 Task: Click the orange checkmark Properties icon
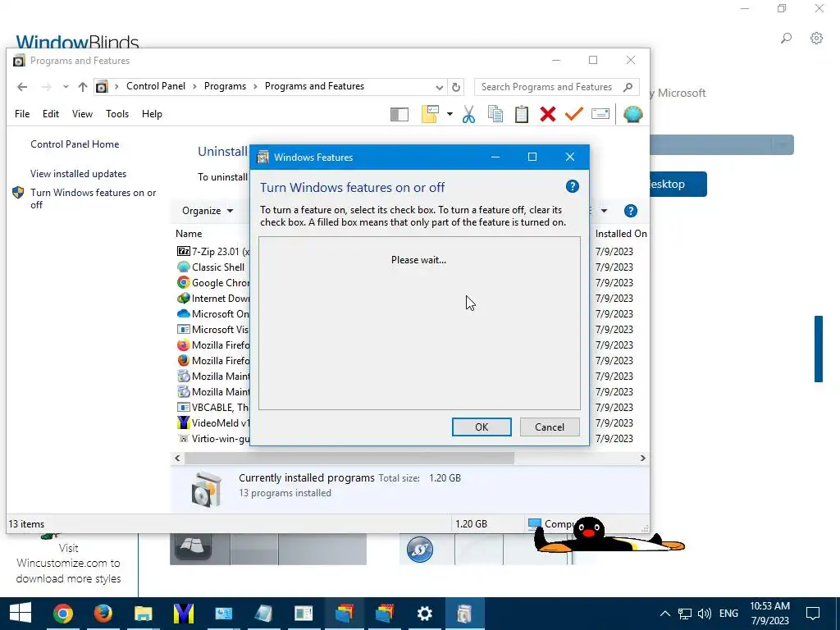pyautogui.click(x=573, y=114)
